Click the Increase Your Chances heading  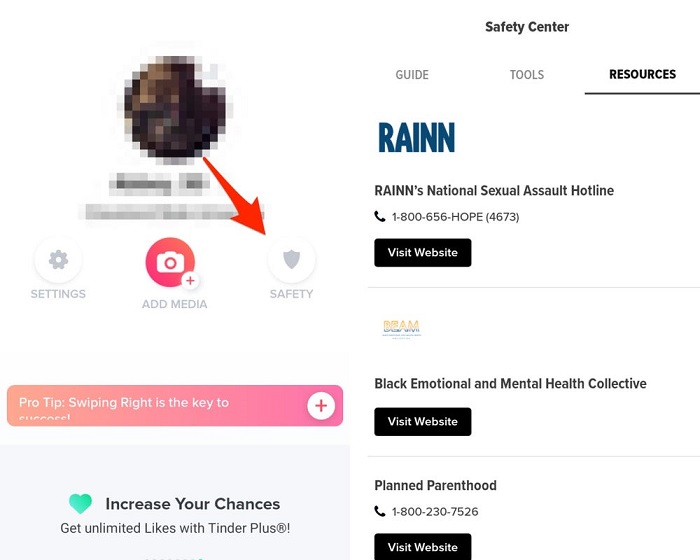[193, 504]
